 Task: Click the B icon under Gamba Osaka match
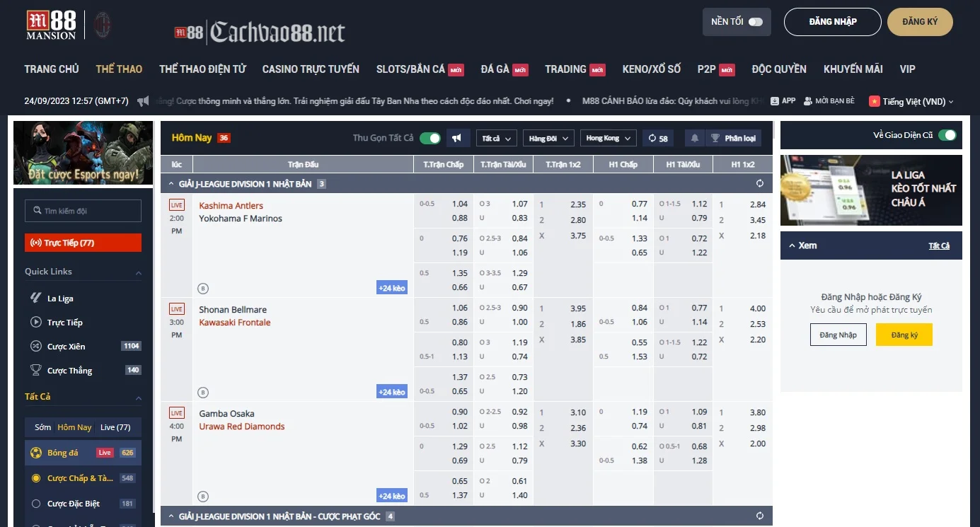(x=203, y=497)
